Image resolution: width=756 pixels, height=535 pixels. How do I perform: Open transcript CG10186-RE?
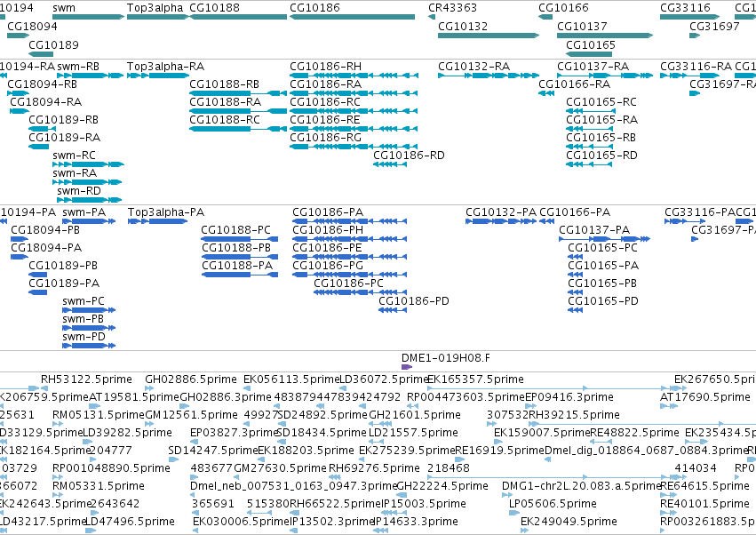click(354, 129)
